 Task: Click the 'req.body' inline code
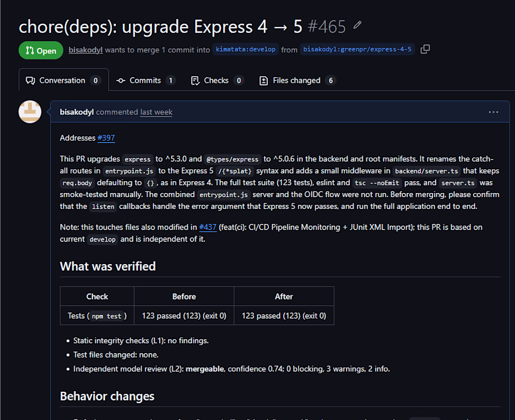pos(77,183)
